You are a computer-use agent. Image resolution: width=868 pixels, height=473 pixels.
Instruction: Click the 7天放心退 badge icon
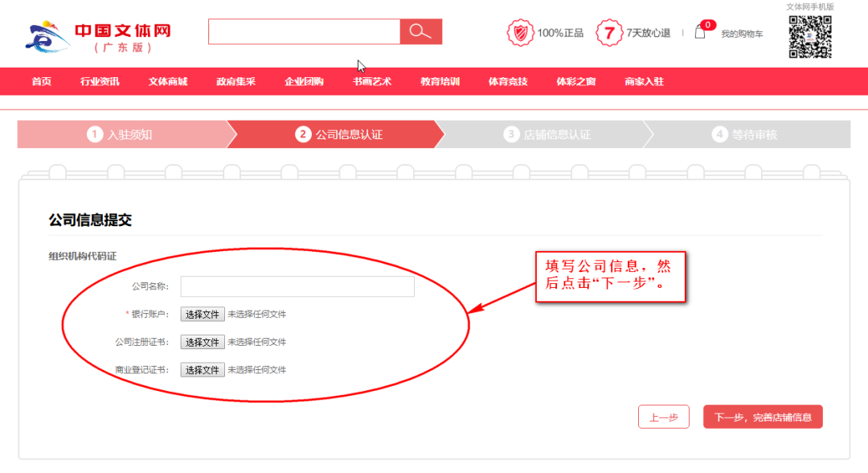point(609,33)
